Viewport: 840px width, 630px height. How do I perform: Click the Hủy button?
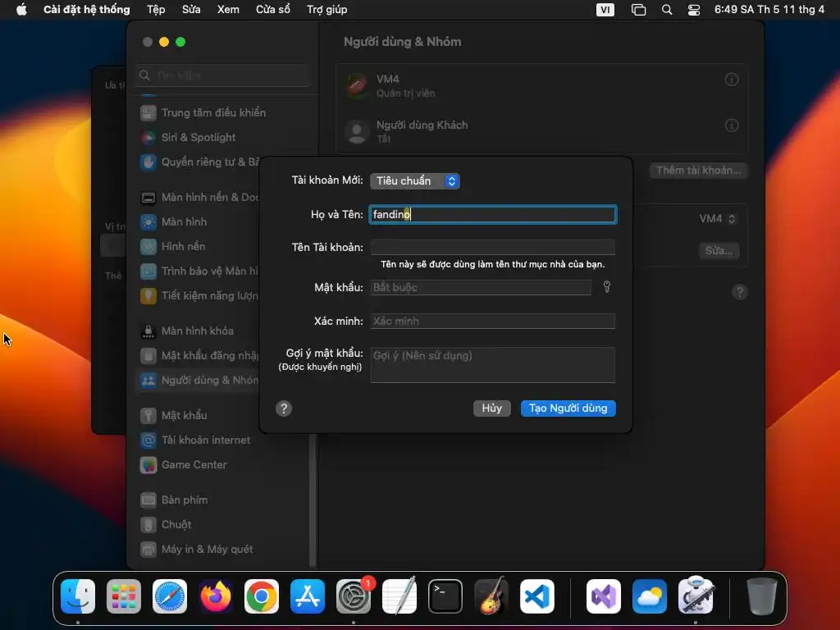click(x=492, y=409)
